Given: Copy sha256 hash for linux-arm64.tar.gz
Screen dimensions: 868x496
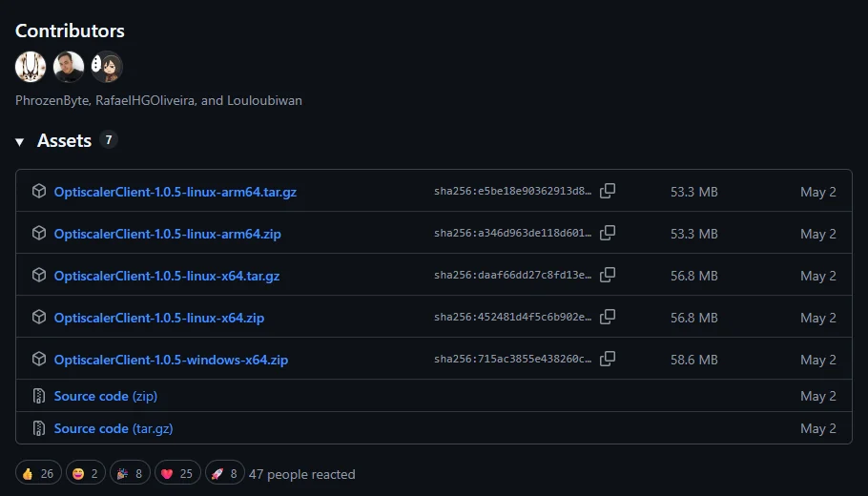Looking at the screenshot, I should pos(608,191).
